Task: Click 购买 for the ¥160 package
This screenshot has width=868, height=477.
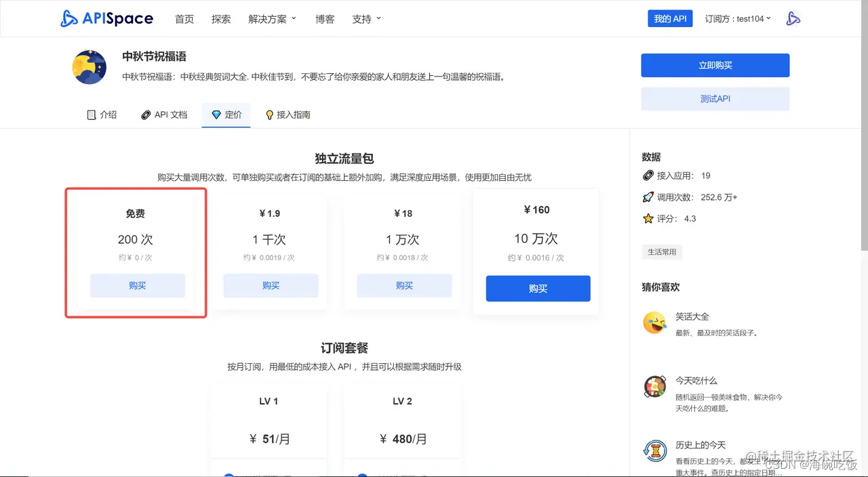Action: coord(538,289)
